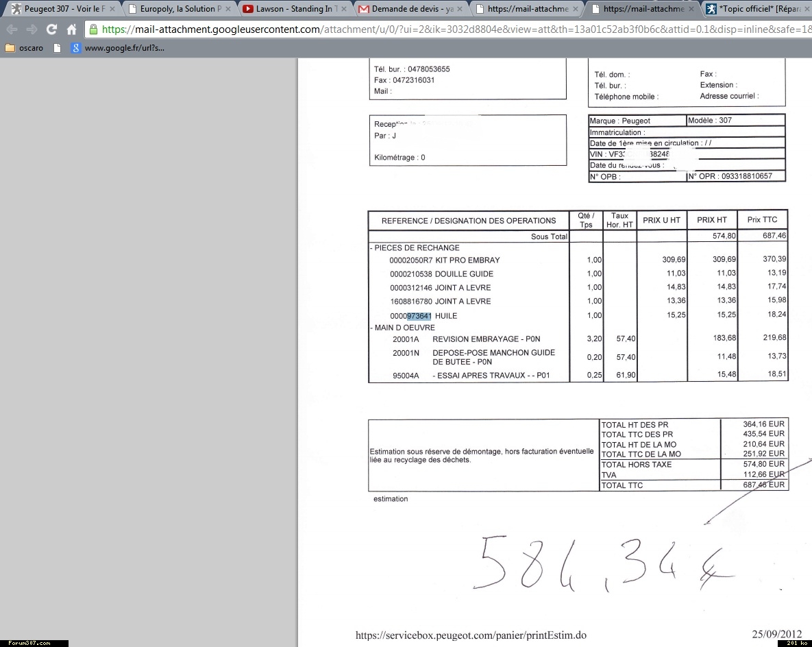Click the browser Forward arrow

coord(32,29)
